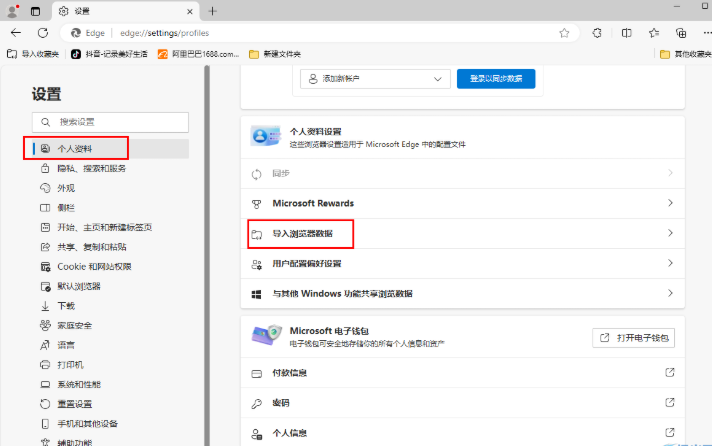Click the 密码 key icon
This screenshot has height=446, width=712.
pos(257,404)
